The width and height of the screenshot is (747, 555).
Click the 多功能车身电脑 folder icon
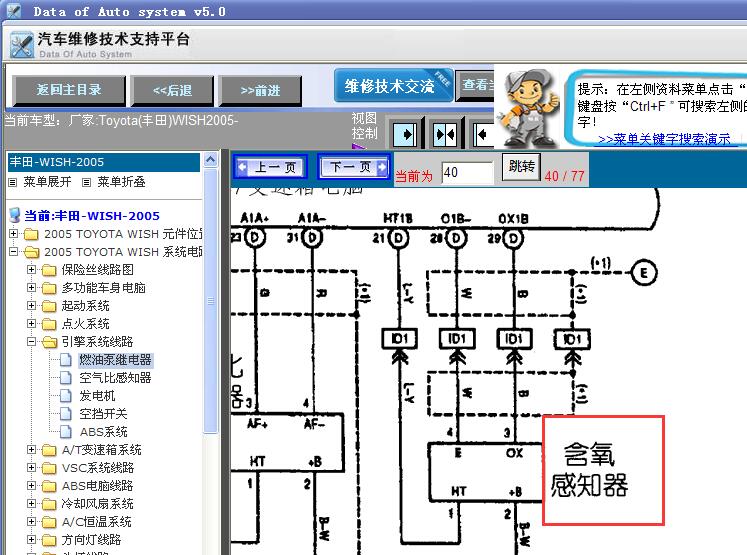[49, 288]
